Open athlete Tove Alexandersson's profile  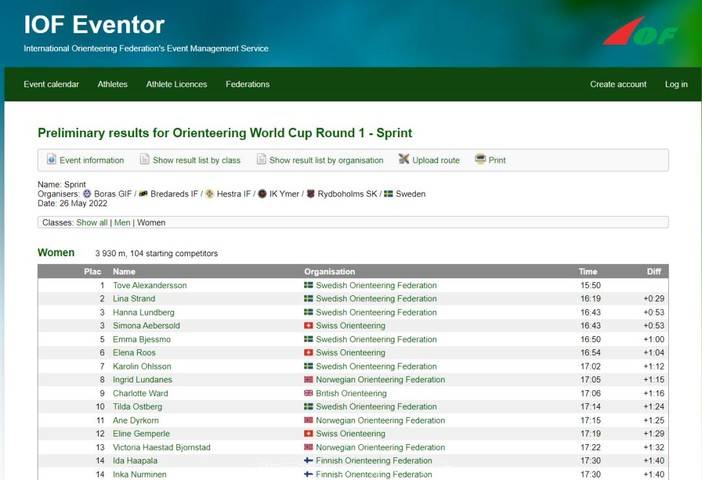(149, 285)
